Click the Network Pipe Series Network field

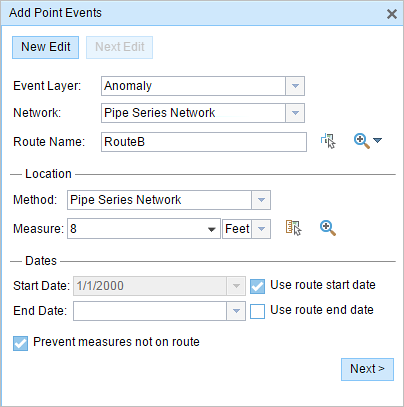(193, 113)
